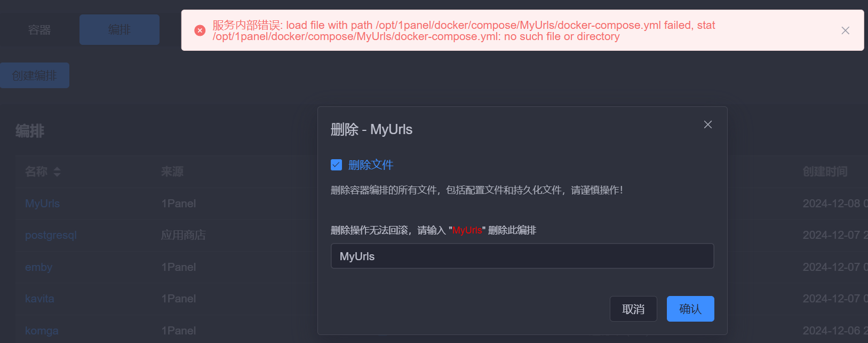Click the confirmation name input field
Image resolution: width=868 pixels, height=343 pixels.
tap(522, 256)
